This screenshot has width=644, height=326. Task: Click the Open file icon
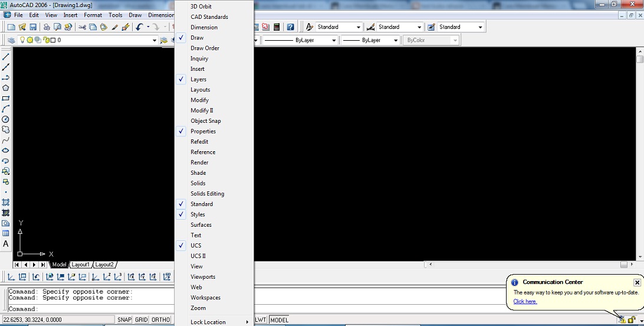click(x=22, y=27)
